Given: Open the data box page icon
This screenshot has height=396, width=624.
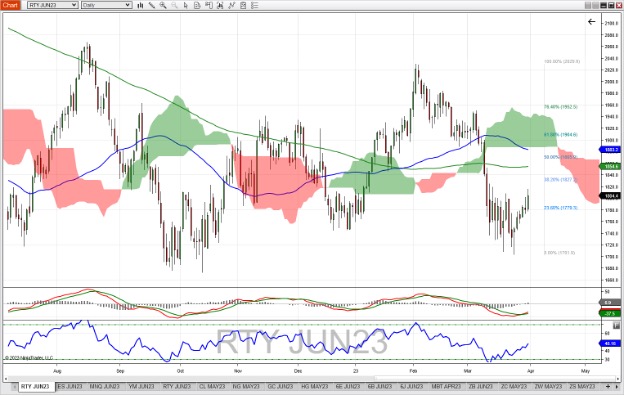Looking at the screenshot, I should (x=197, y=5).
